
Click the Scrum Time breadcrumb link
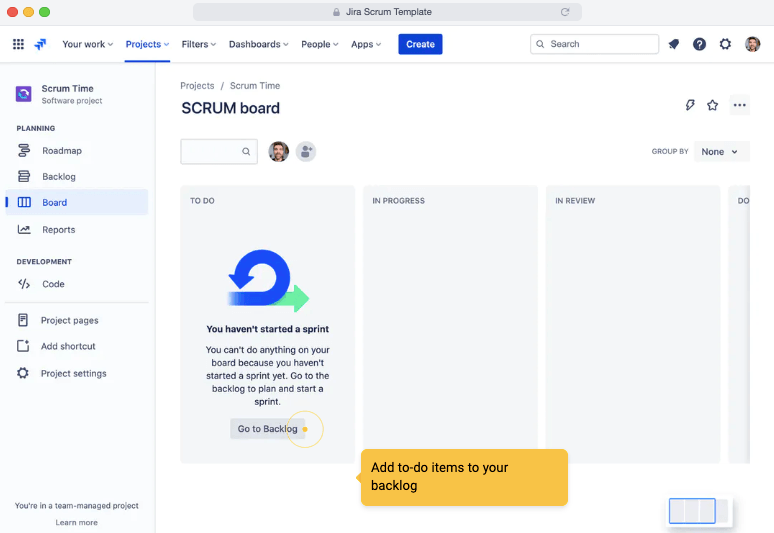pos(255,85)
